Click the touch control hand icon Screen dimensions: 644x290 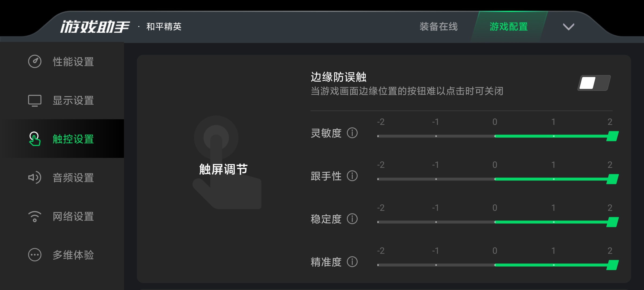click(35, 139)
